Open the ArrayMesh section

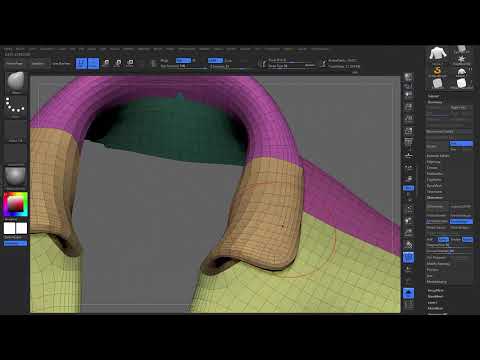pyautogui.click(x=435, y=290)
